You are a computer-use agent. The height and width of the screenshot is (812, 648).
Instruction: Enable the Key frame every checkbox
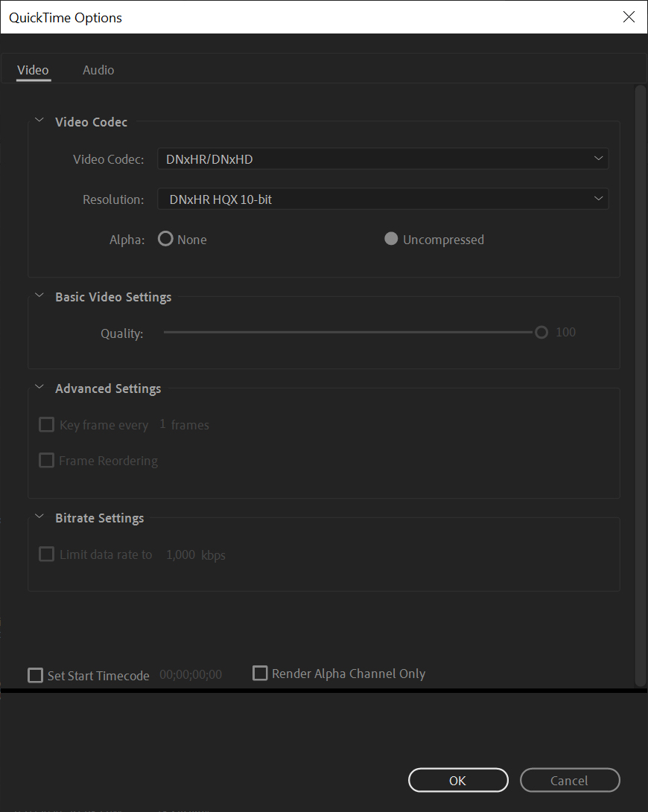[x=46, y=424]
